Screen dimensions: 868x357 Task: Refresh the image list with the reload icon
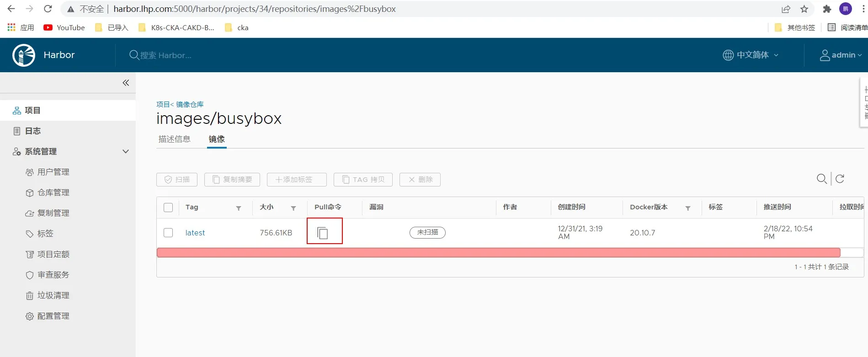click(x=840, y=179)
